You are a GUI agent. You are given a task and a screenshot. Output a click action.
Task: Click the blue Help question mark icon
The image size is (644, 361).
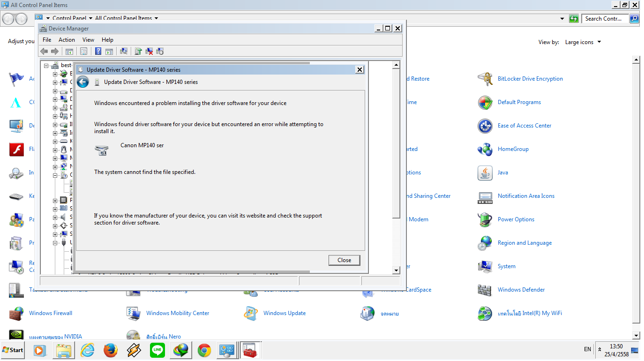point(98,51)
